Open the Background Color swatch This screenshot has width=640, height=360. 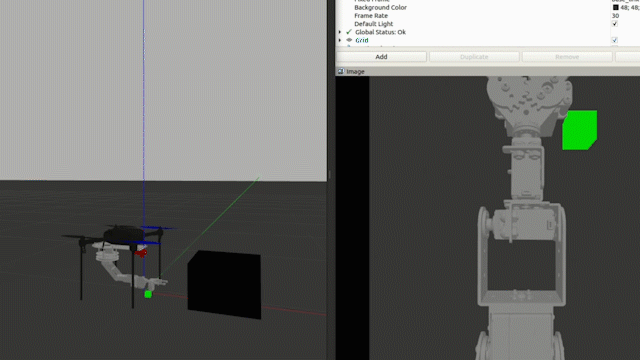(x=616, y=7)
